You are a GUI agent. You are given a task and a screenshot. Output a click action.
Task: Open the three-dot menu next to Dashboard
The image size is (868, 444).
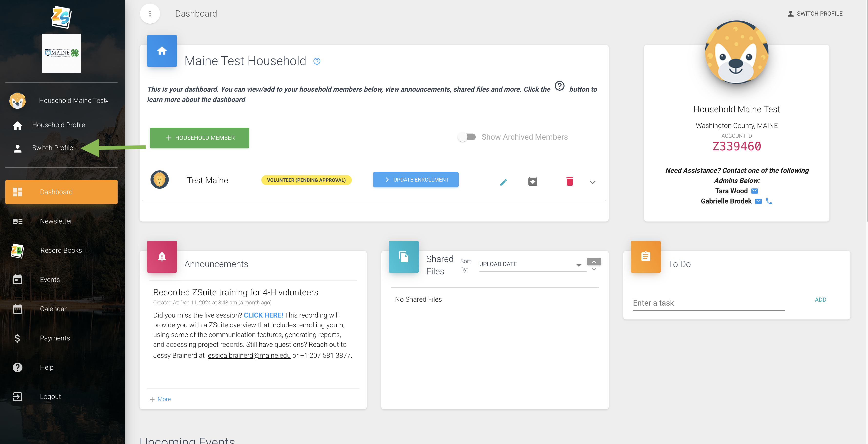[x=150, y=13]
